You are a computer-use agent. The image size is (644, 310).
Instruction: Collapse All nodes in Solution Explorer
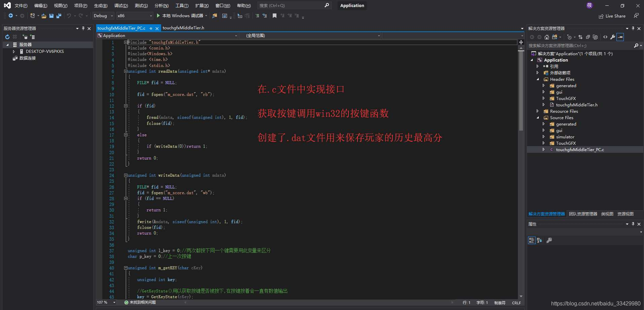(588, 37)
